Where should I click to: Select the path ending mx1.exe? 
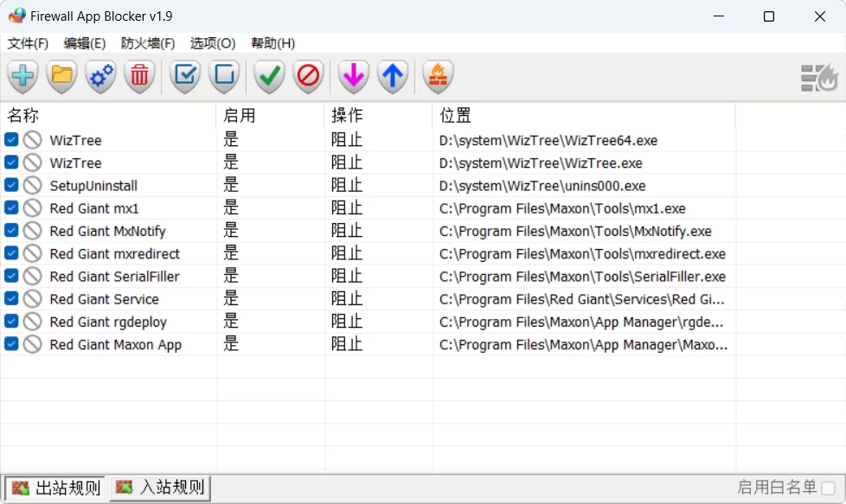[562, 208]
